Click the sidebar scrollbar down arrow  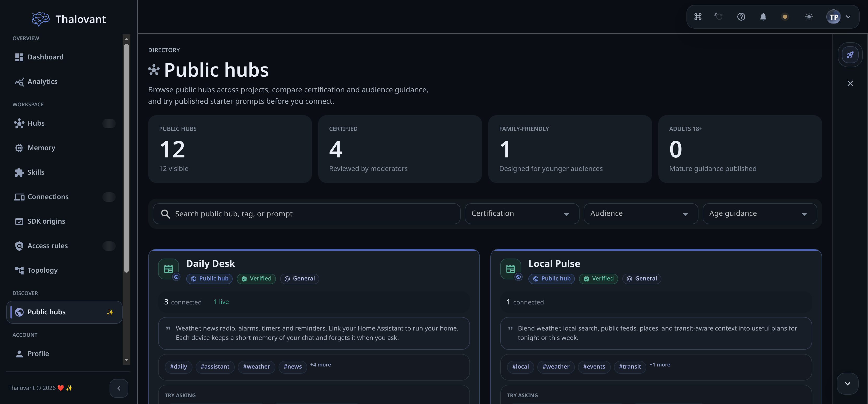click(126, 360)
